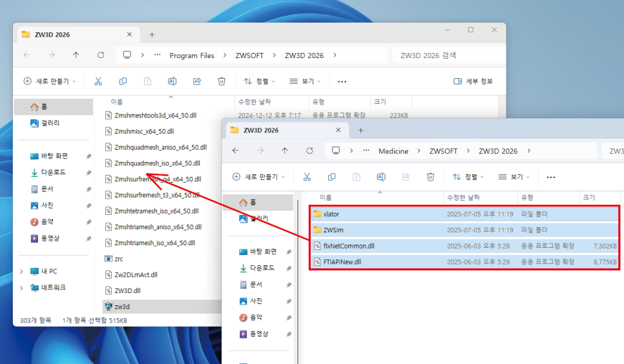Image resolution: width=624 pixels, height=364 pixels.
Task: Click Paste icon in Medicine window toolbar
Action: point(356,177)
